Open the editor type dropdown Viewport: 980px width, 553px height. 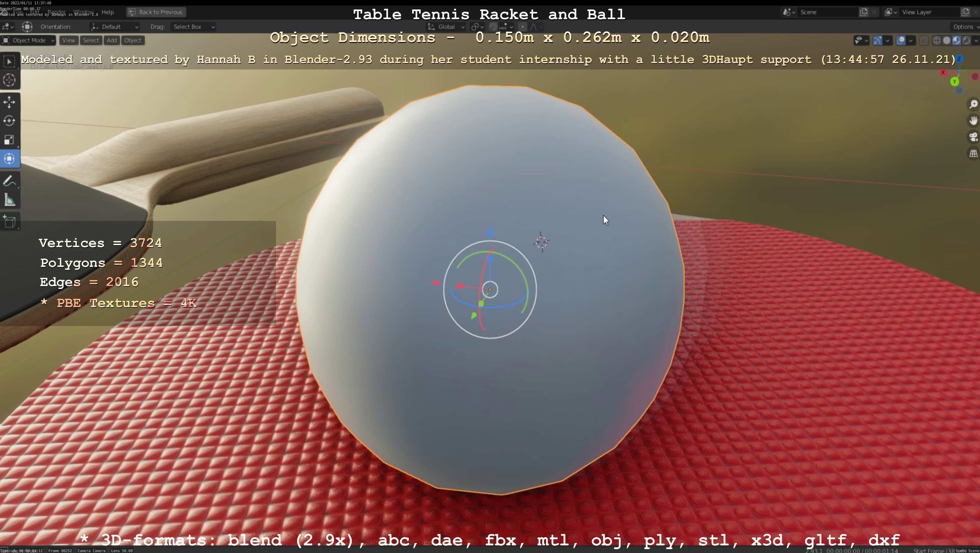click(8, 27)
